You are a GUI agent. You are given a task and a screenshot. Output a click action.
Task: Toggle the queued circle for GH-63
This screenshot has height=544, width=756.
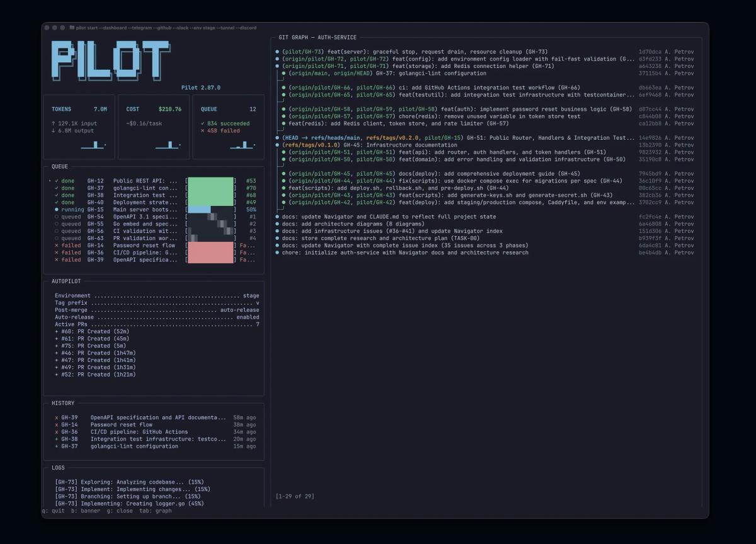point(57,238)
